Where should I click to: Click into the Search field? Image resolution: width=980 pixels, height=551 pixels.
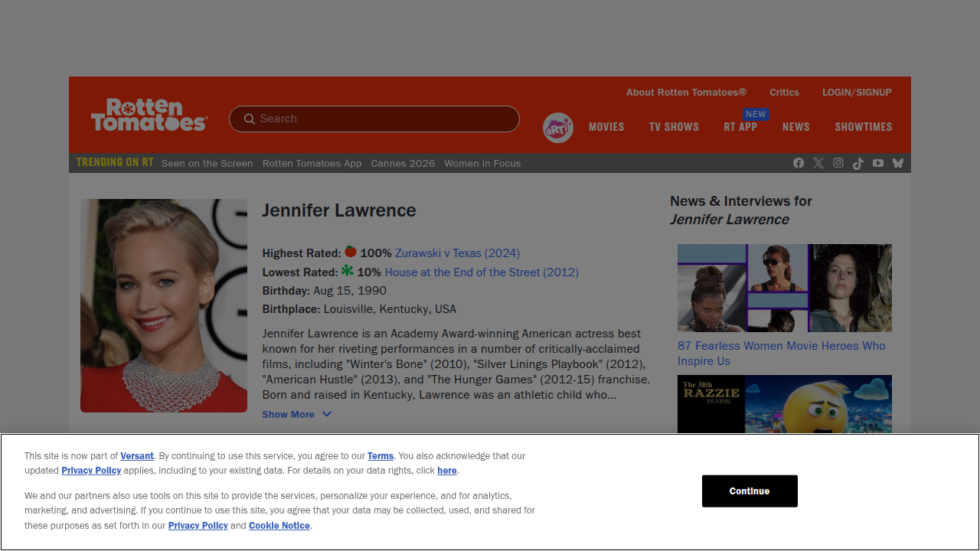point(374,119)
